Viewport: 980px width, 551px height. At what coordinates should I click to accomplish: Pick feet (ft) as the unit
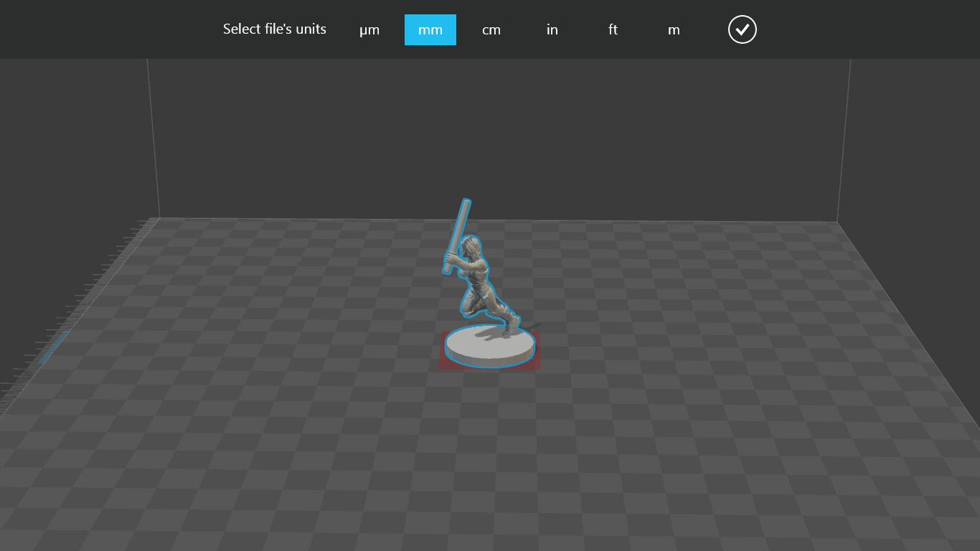(613, 29)
